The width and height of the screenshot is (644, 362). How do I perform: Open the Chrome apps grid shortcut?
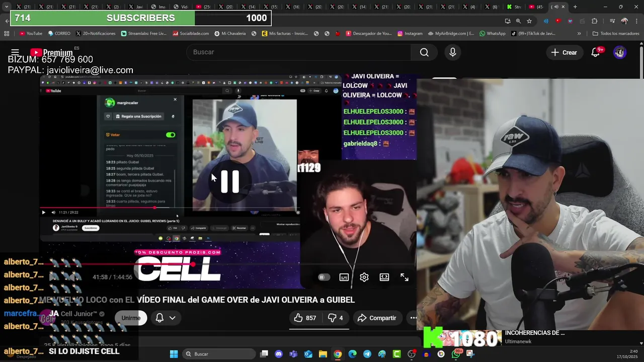pos(7,33)
